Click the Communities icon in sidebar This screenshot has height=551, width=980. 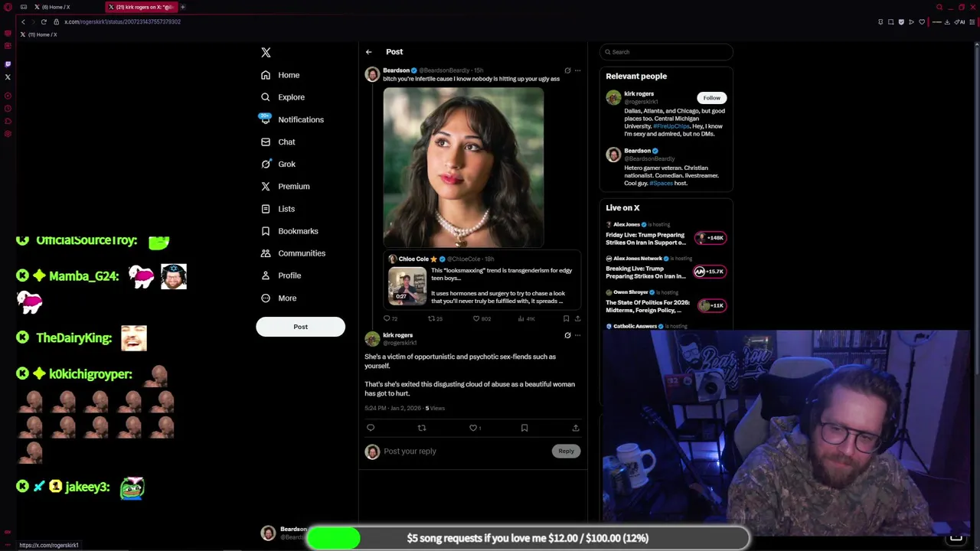pyautogui.click(x=266, y=253)
